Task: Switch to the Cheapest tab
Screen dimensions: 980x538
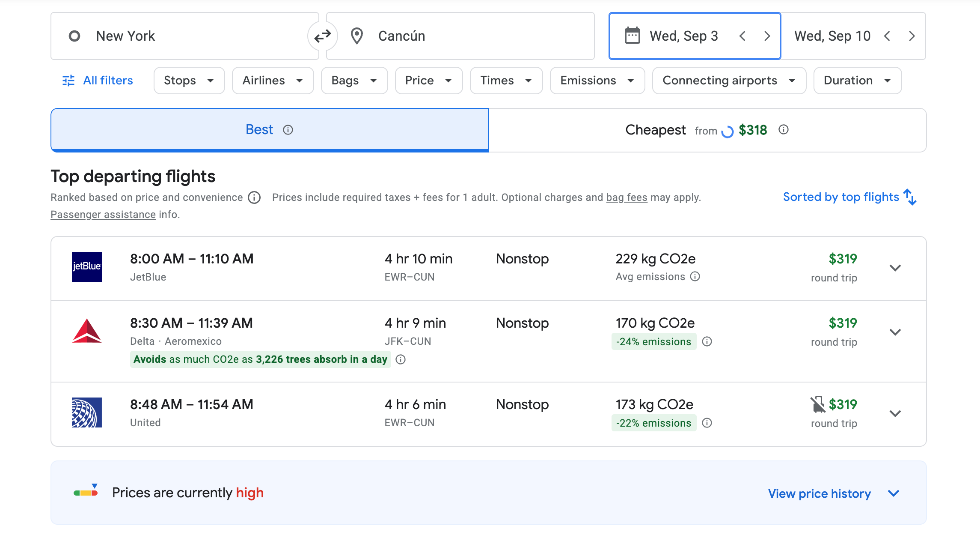Action: coord(707,130)
